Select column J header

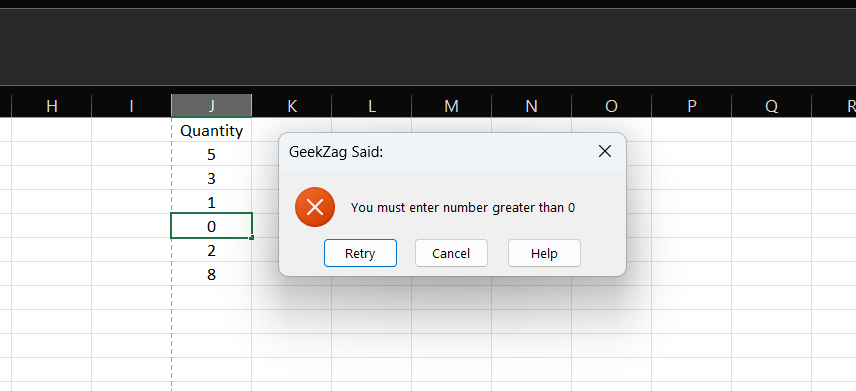point(211,106)
